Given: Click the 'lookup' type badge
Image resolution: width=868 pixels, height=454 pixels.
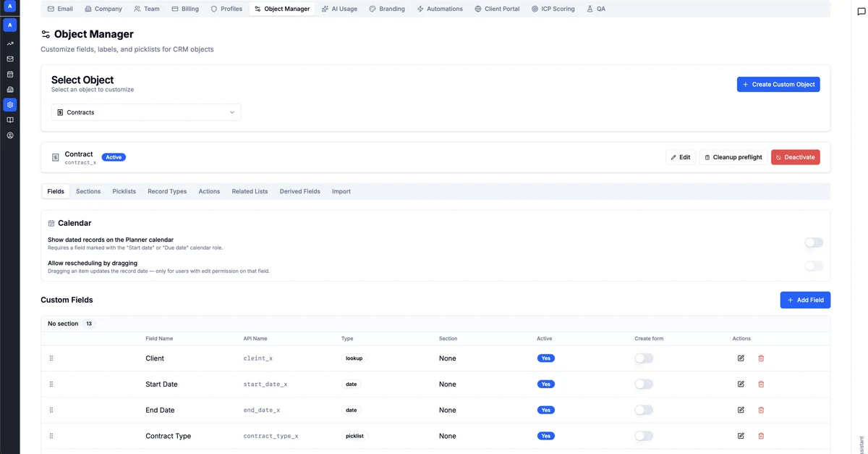Looking at the screenshot, I should click(354, 358).
